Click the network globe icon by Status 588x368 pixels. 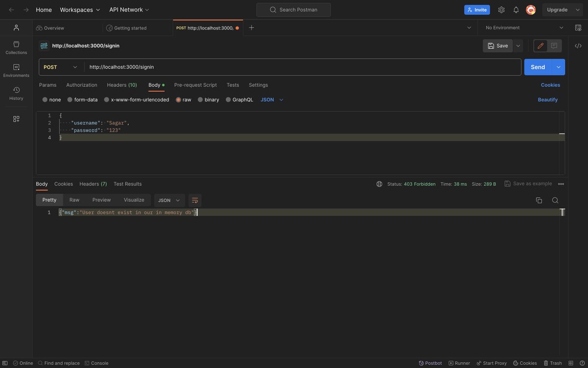pyautogui.click(x=379, y=184)
